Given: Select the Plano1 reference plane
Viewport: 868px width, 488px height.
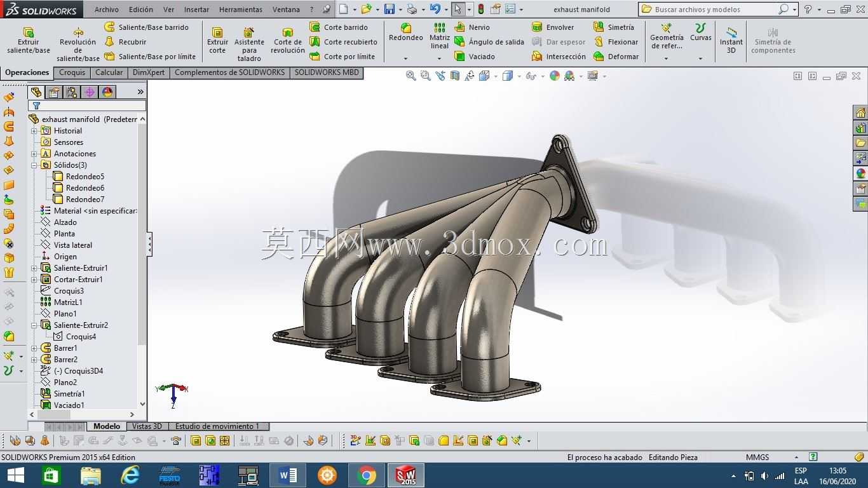Looking at the screenshot, I should [65, 314].
